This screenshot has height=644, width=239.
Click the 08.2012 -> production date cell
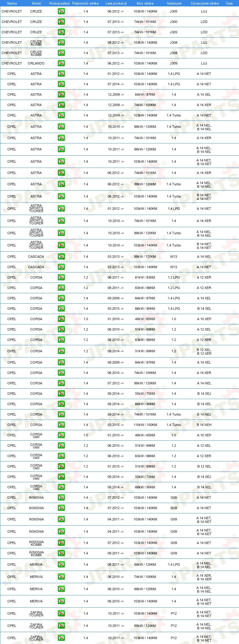[x=116, y=43]
